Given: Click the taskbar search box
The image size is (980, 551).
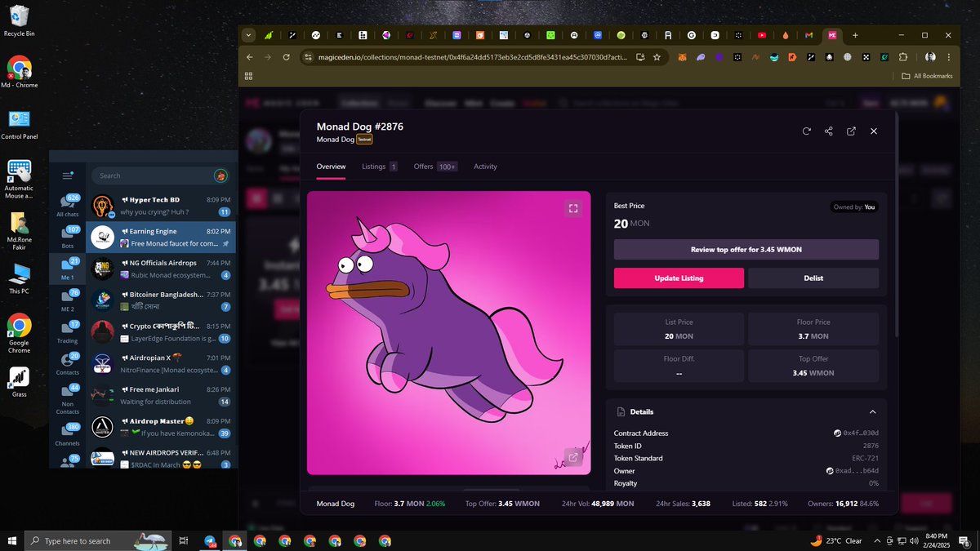Looking at the screenshot, I should (98, 540).
